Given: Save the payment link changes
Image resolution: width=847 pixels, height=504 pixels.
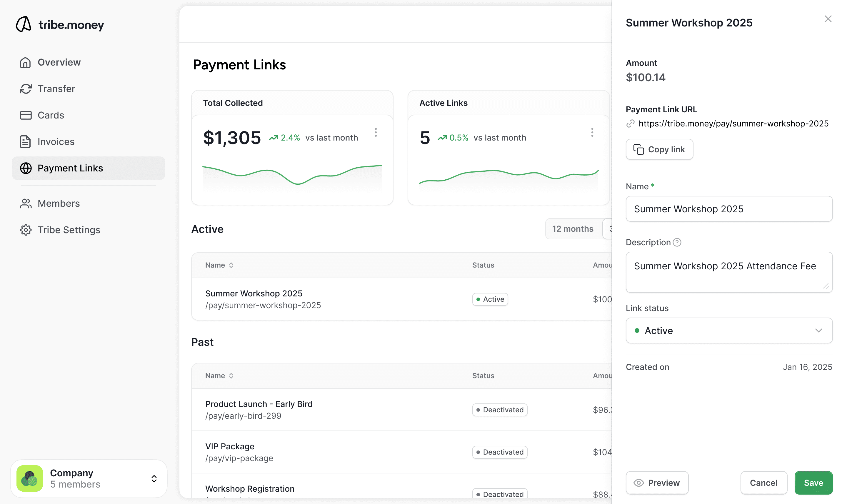Looking at the screenshot, I should (x=813, y=483).
